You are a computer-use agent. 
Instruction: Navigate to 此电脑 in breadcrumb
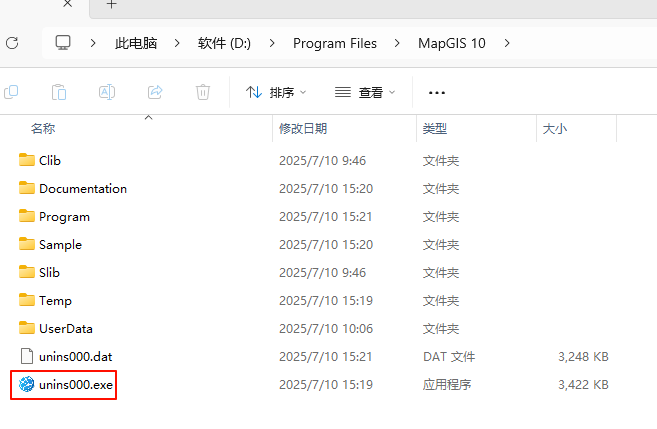pos(136,43)
